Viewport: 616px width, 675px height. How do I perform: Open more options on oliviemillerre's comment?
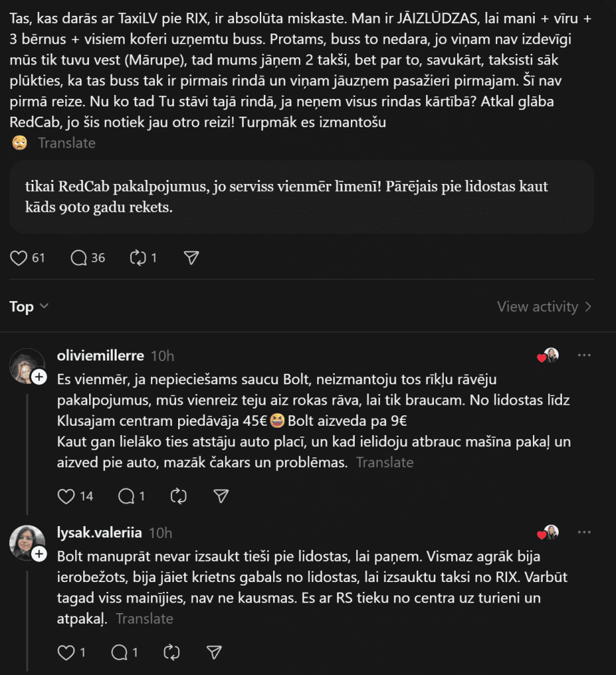584,356
